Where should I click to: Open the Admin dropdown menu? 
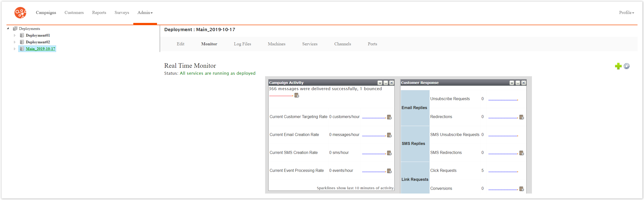(x=145, y=13)
